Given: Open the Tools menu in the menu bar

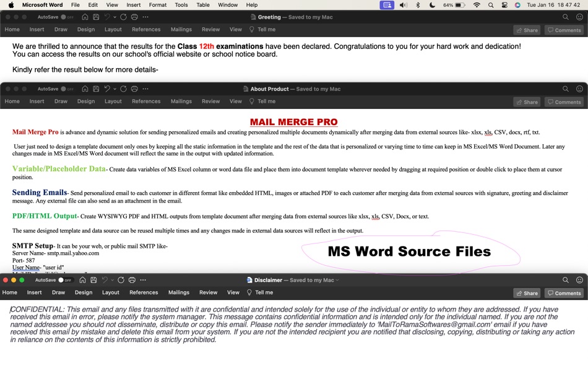Looking at the screenshot, I should [x=180, y=5].
